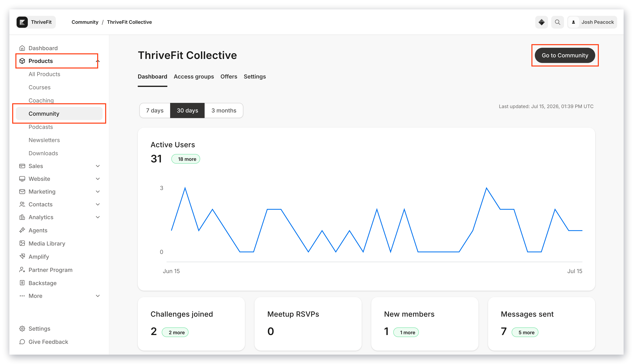Click the user avatar icon beside Josh Peacock

(x=573, y=22)
